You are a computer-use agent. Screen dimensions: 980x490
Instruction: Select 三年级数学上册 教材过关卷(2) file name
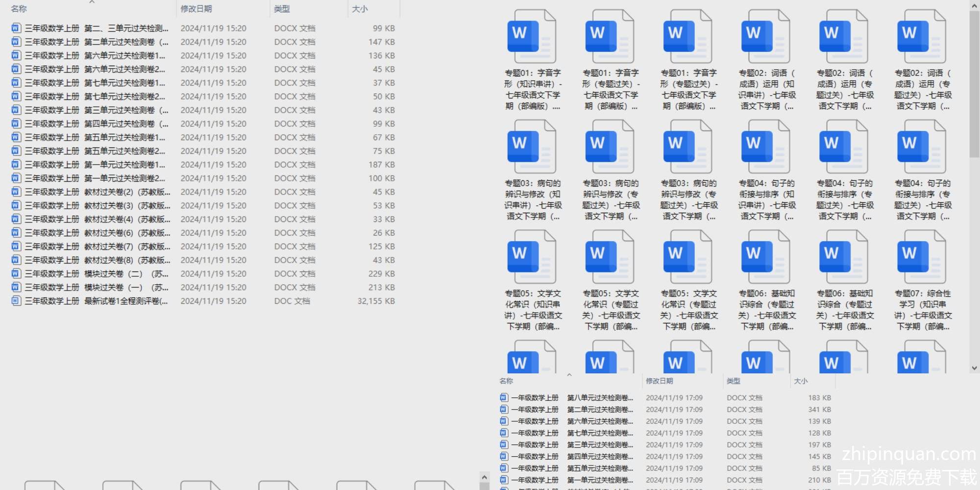point(98,192)
